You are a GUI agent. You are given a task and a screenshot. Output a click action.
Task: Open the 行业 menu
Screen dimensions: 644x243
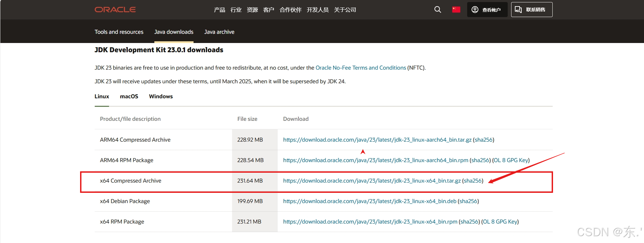click(236, 10)
